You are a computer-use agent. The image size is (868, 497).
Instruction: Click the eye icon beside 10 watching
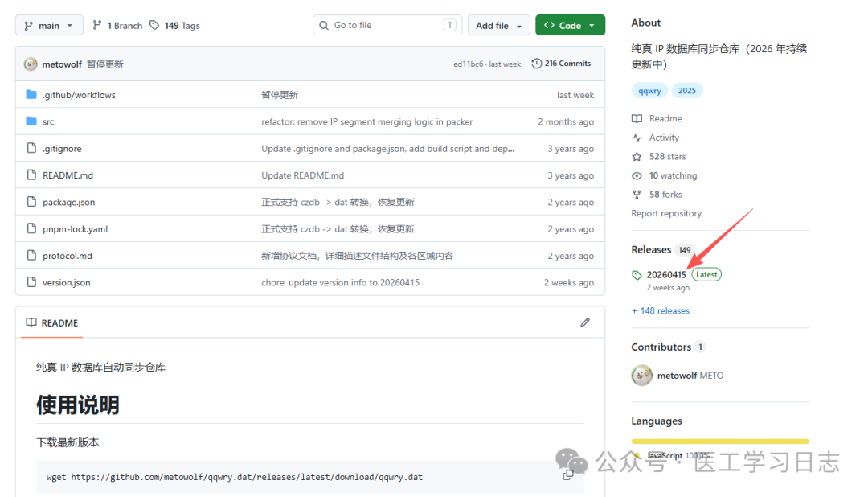[637, 175]
